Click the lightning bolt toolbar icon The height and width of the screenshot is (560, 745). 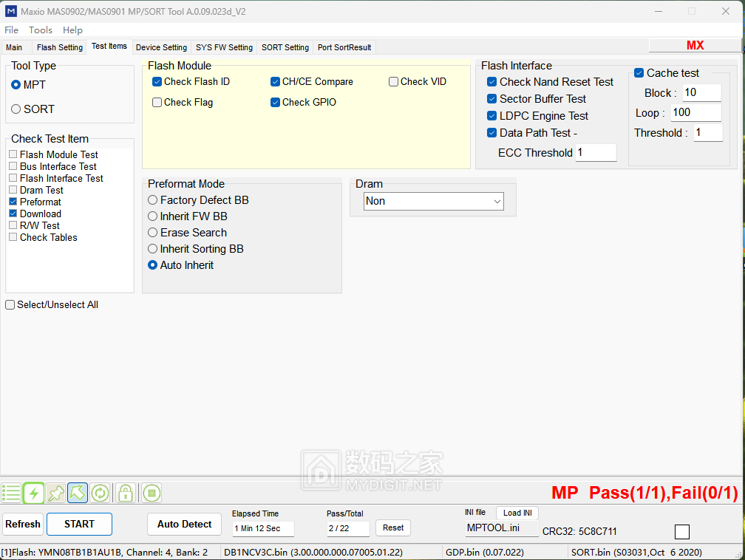click(x=34, y=493)
